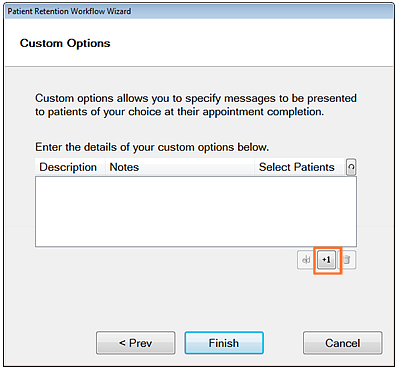This screenshot has width=398, height=369.
Task: Click the Select Patients column area of the list
Action: (x=300, y=212)
